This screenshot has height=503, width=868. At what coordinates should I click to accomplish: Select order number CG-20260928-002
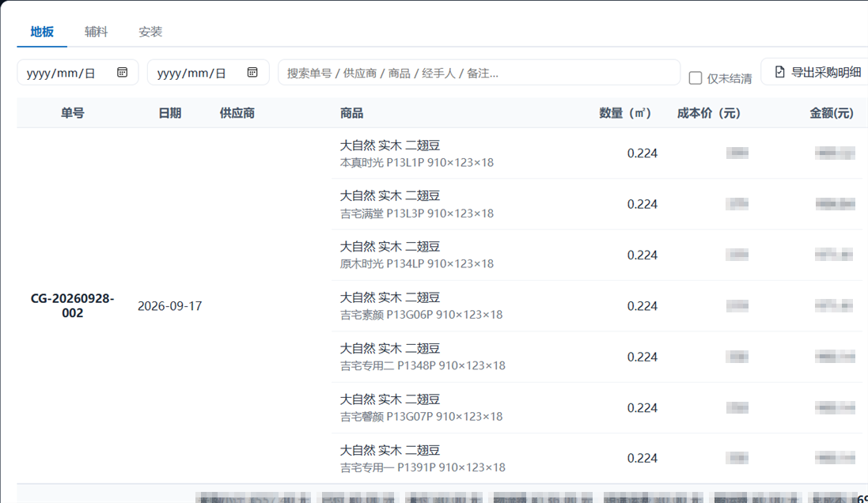(73, 305)
